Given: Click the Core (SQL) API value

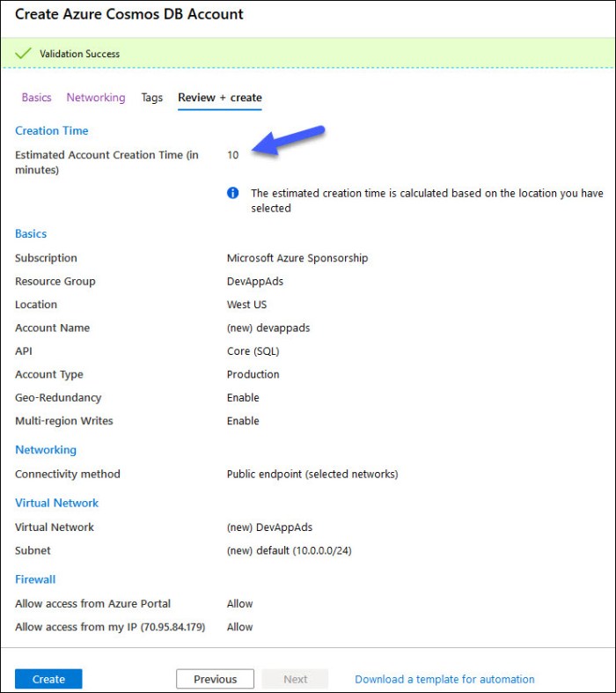Looking at the screenshot, I should click(x=253, y=351).
